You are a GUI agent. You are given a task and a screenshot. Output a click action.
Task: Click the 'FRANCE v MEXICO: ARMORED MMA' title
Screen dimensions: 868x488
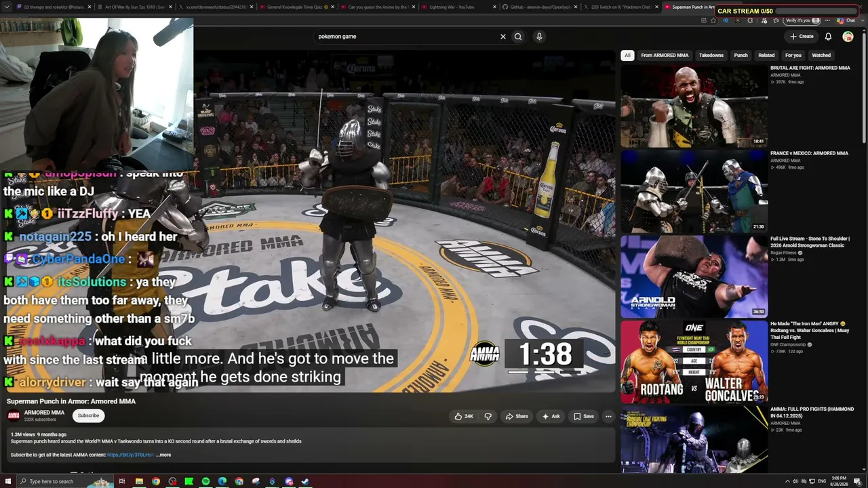(809, 153)
